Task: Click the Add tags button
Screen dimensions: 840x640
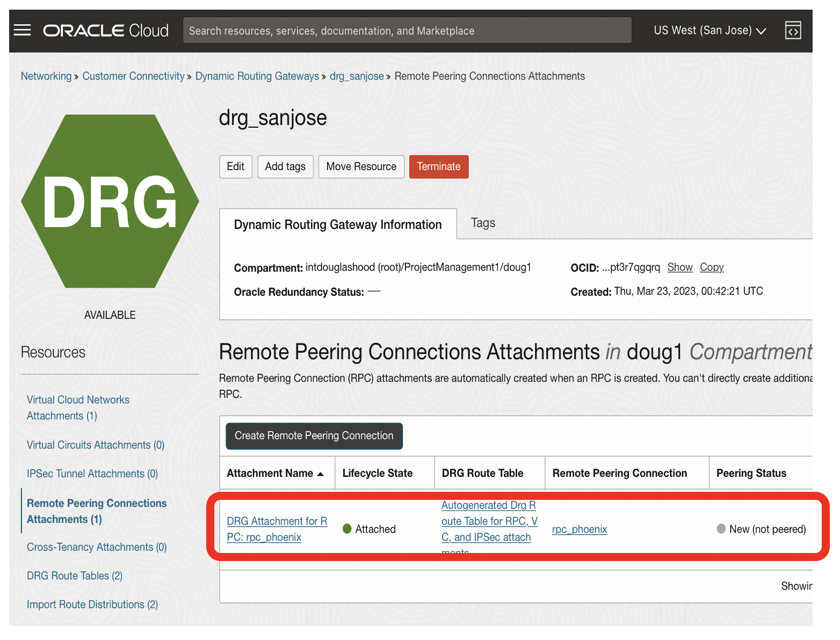Action: (x=285, y=166)
